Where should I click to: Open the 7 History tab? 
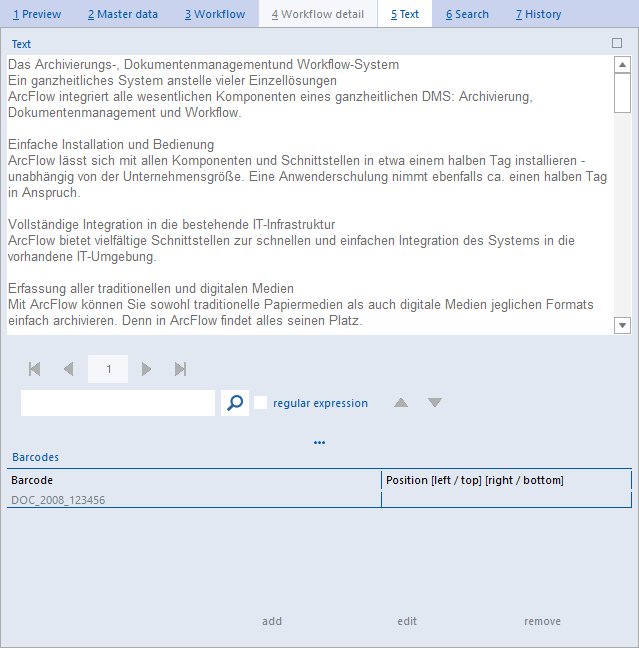click(538, 14)
